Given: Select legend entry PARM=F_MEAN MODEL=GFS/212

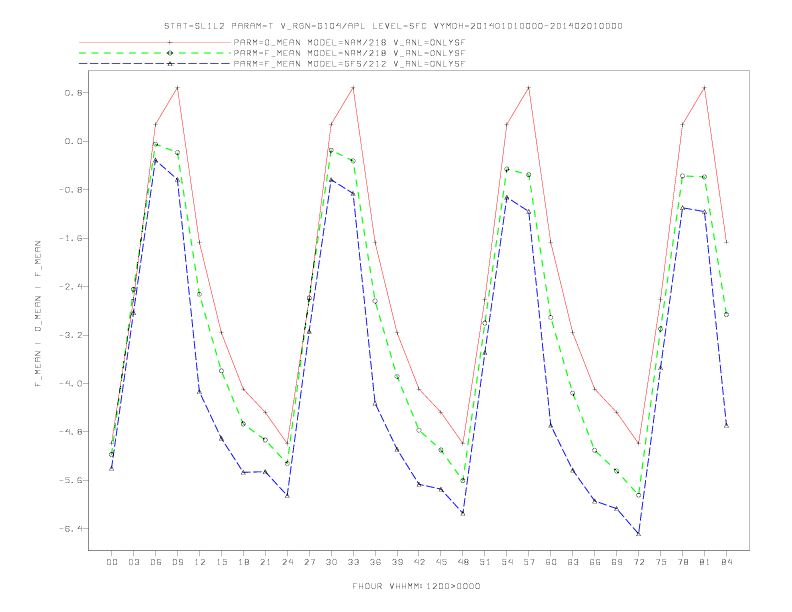Looking at the screenshot, I should [349, 64].
